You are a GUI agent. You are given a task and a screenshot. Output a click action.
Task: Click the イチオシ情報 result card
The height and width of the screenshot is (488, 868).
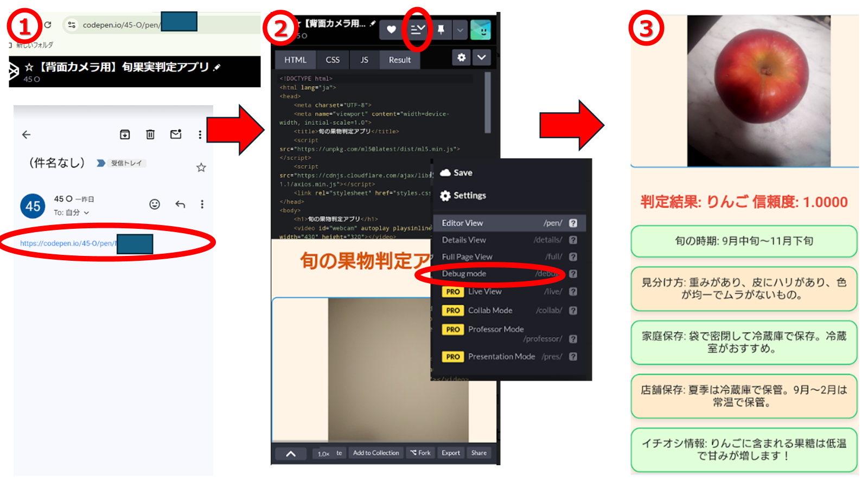click(x=744, y=450)
